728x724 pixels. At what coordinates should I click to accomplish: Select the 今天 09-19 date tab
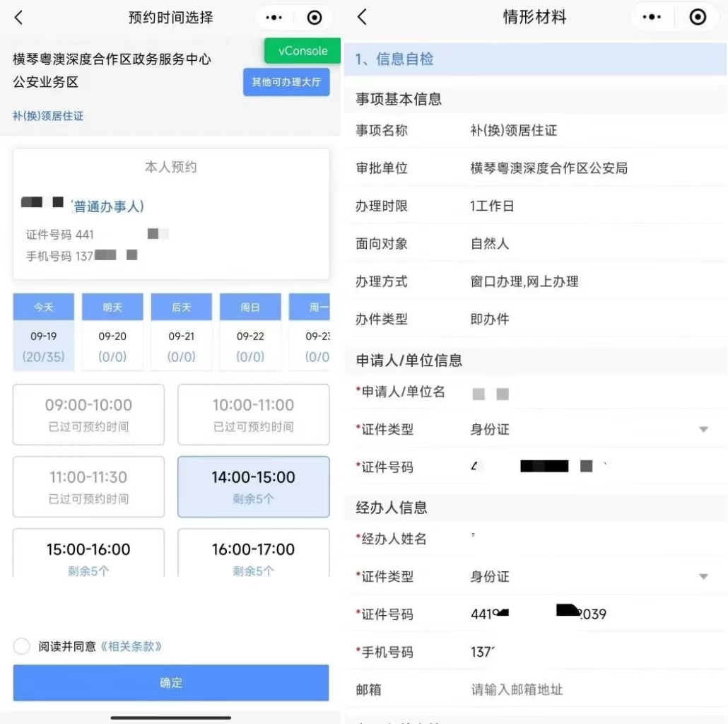[x=43, y=332]
